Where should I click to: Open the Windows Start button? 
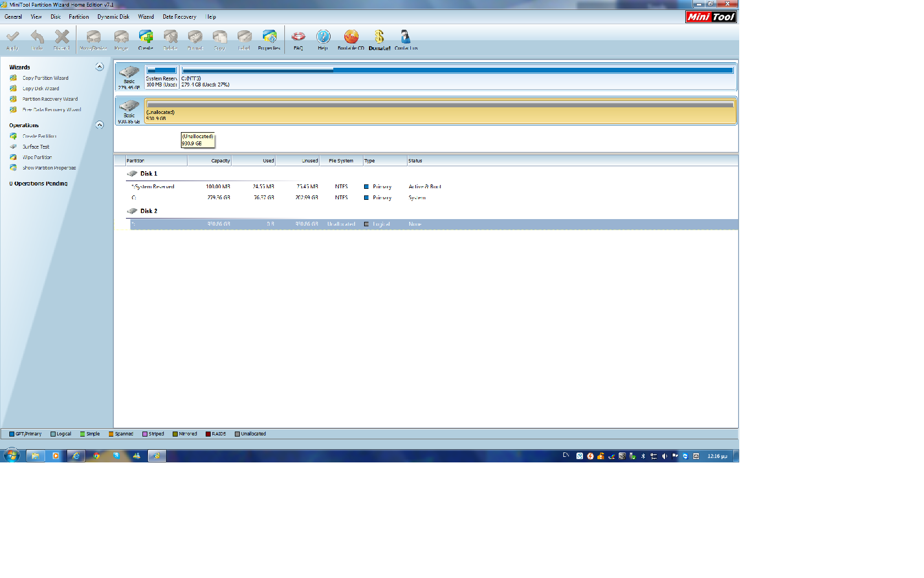point(12,455)
